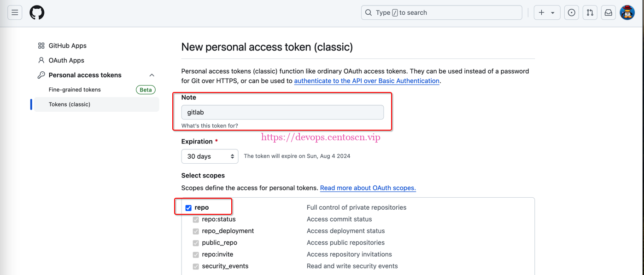
Task: Click the GitHub Apps grid icon
Action: (x=41, y=46)
